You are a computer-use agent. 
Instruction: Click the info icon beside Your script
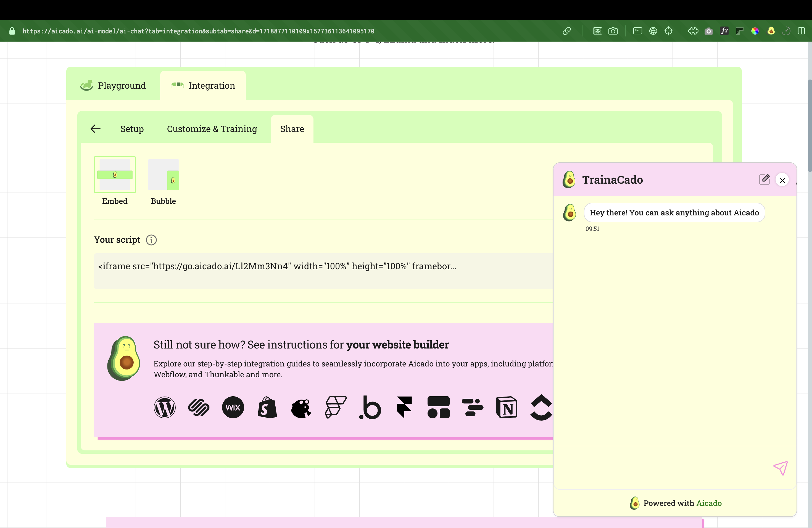151,240
